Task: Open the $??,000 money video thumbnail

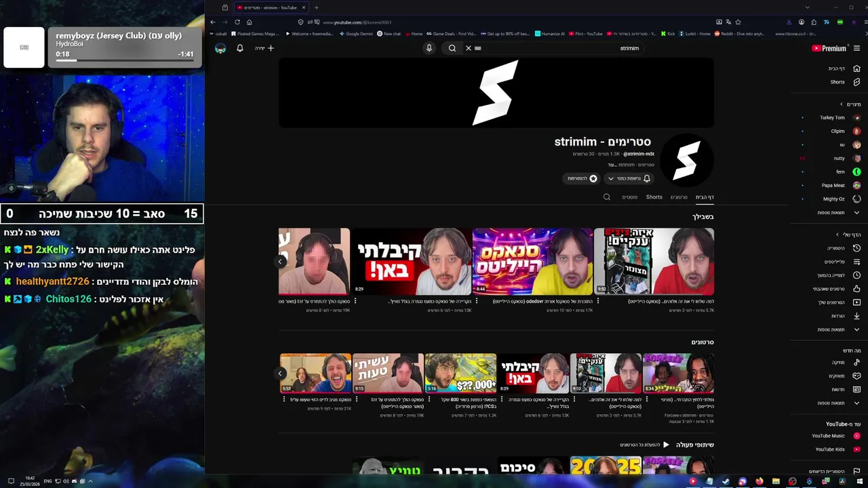Action: click(460, 373)
